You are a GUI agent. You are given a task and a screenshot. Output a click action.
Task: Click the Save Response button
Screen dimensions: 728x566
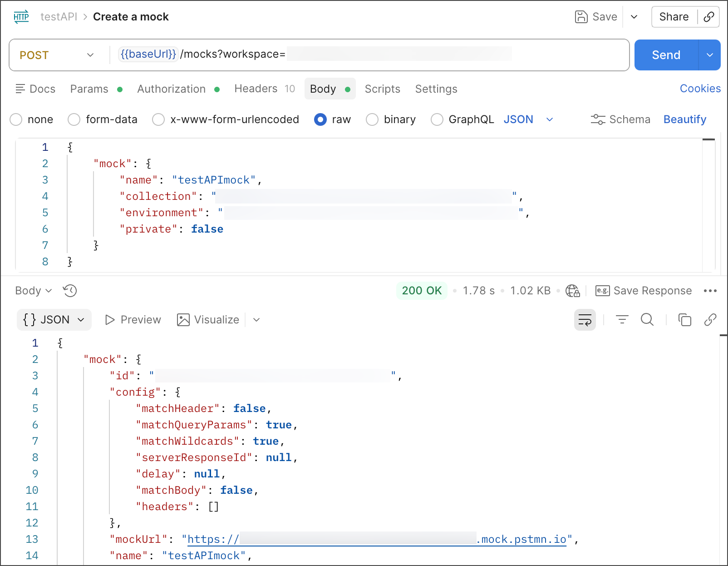point(644,291)
